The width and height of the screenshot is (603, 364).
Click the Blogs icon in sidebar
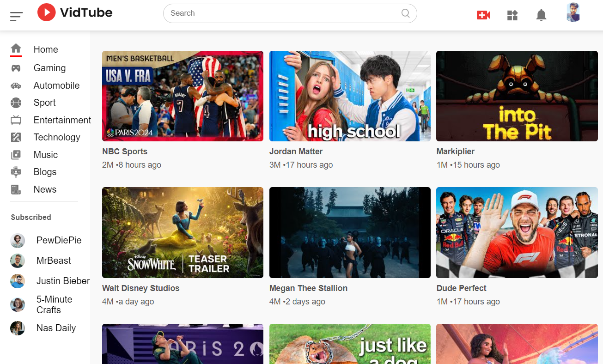point(16,172)
